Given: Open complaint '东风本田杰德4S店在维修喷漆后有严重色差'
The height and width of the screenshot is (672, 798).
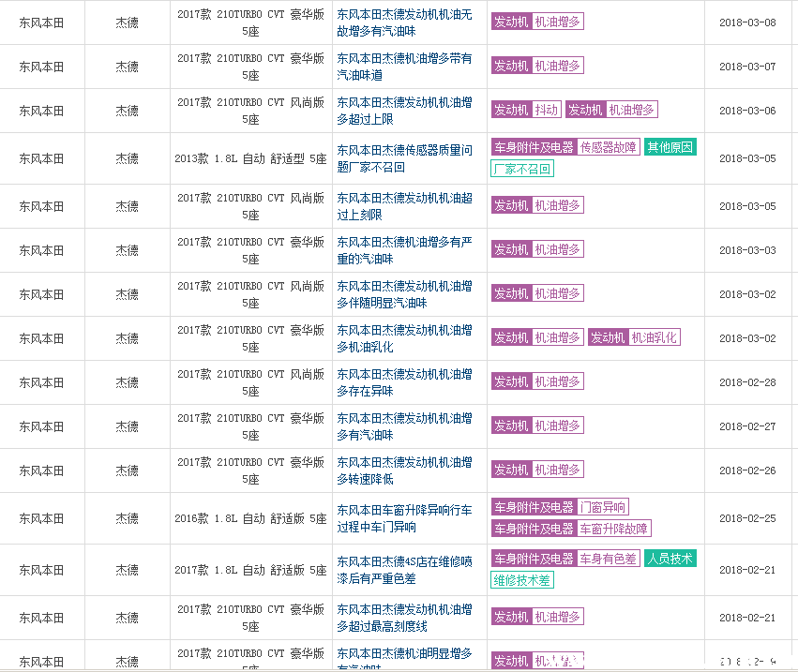Looking at the screenshot, I should [404, 570].
